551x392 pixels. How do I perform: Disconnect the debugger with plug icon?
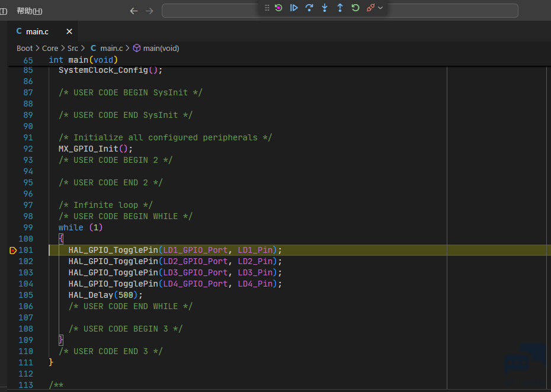370,8
